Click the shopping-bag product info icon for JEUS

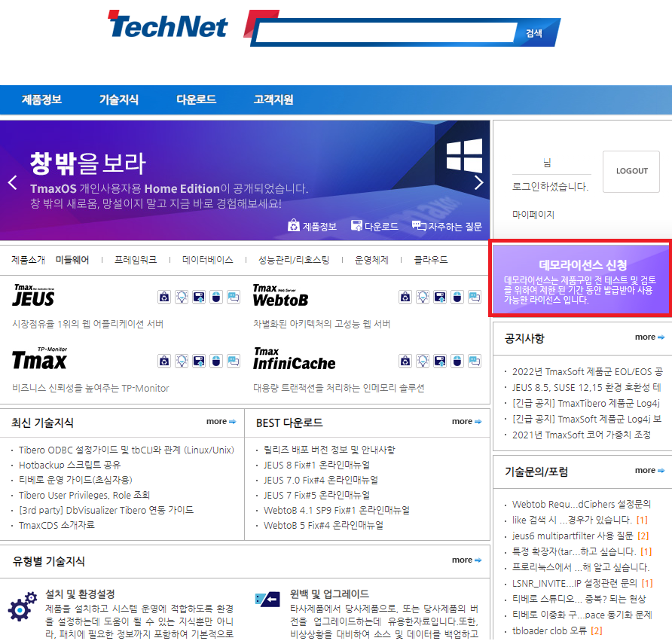point(164,297)
